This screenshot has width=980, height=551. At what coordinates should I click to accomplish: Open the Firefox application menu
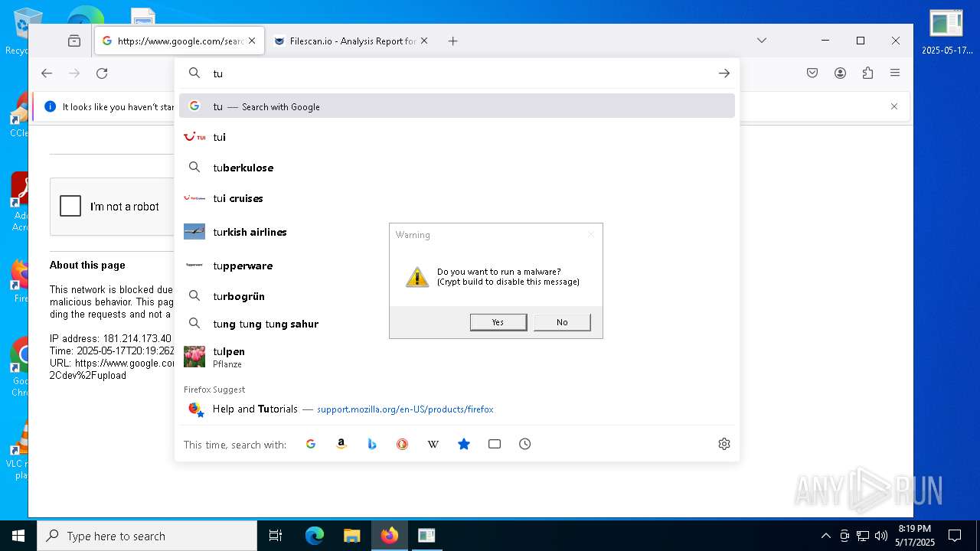[895, 73]
